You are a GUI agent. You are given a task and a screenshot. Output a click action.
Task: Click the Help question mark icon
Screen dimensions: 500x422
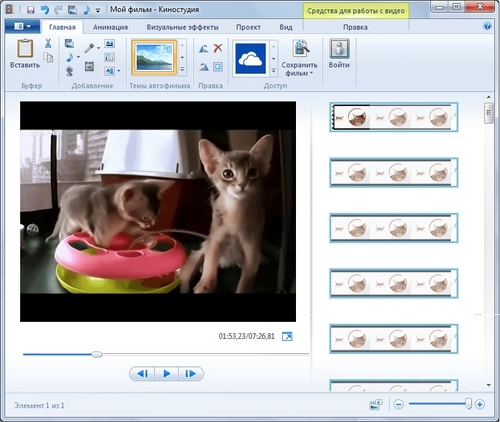(487, 26)
